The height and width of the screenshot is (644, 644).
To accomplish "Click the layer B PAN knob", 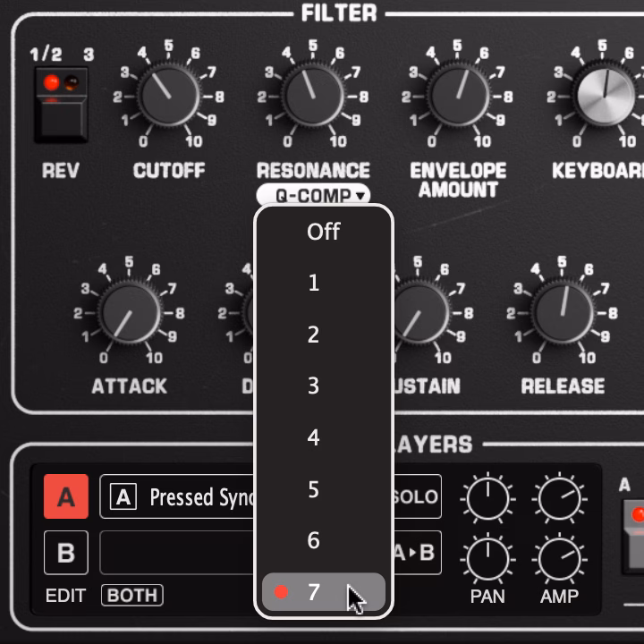I will (487, 559).
